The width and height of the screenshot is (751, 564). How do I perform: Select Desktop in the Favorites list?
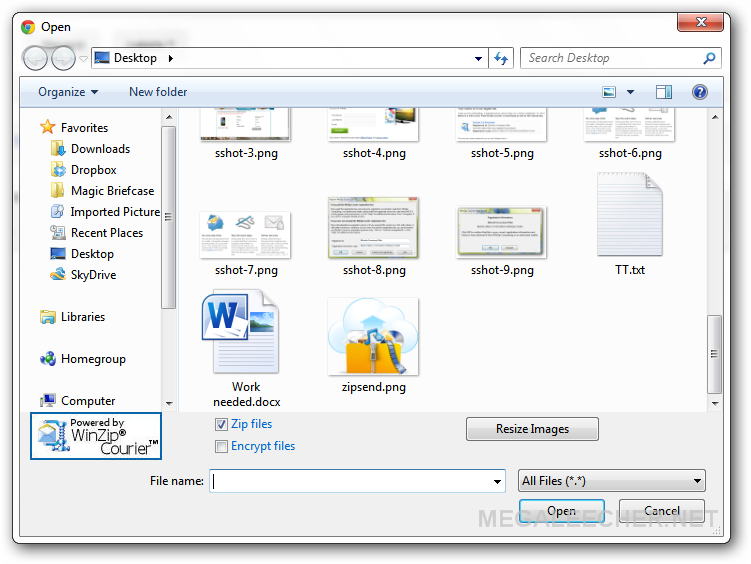pos(82,254)
